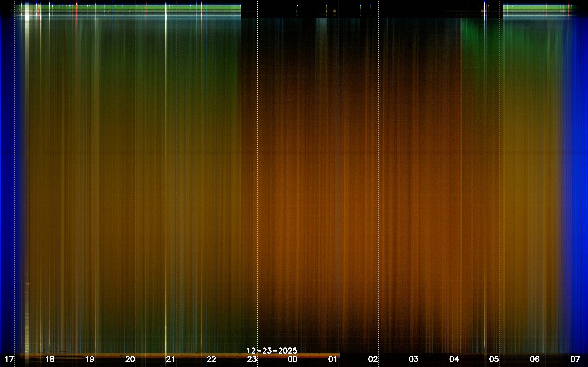588x367 pixels.
Task: Click the 01 hour label
Action: click(333, 359)
